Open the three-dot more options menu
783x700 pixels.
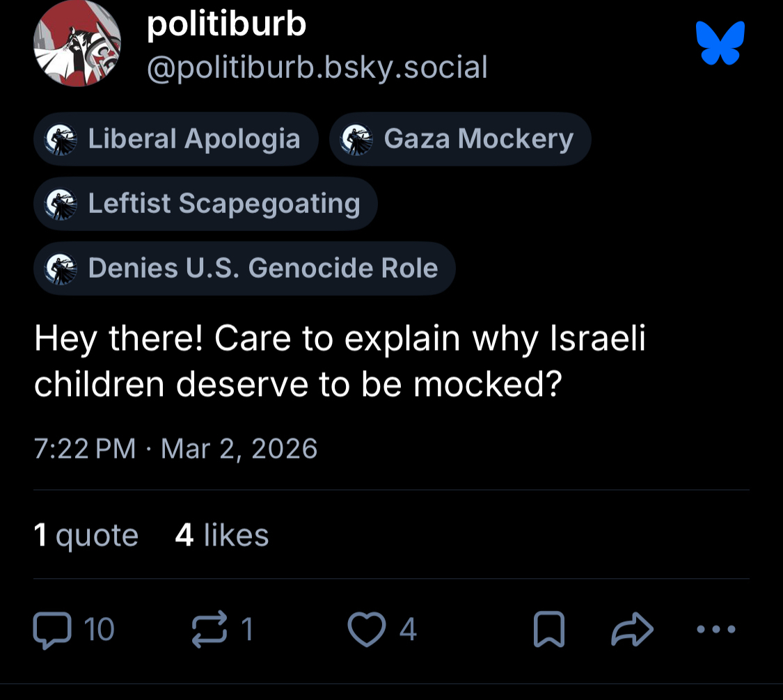pos(715,630)
